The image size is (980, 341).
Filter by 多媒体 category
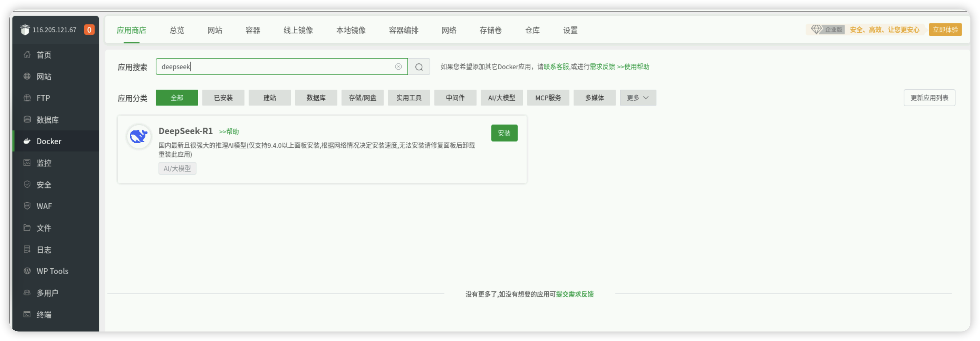tap(594, 98)
